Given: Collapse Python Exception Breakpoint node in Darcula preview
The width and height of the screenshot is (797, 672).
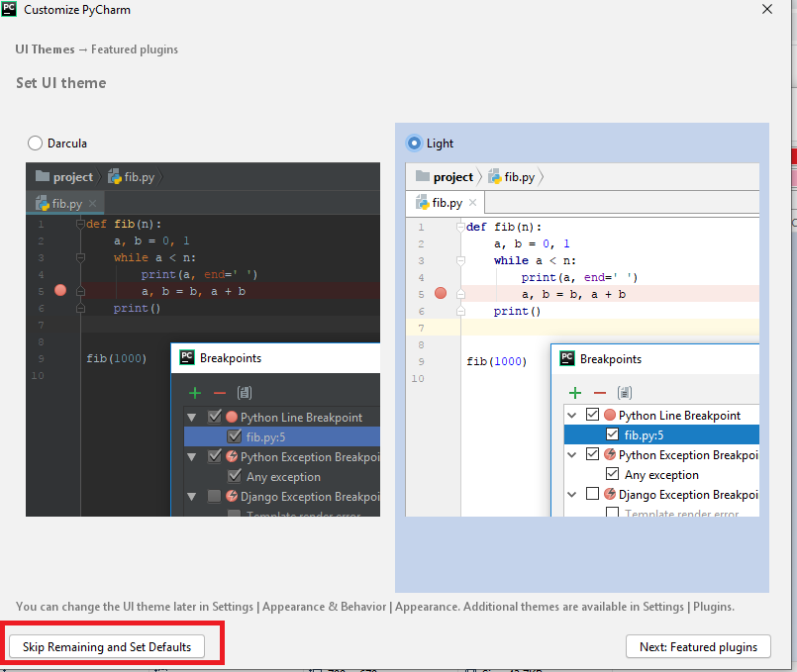Looking at the screenshot, I should tap(192, 457).
